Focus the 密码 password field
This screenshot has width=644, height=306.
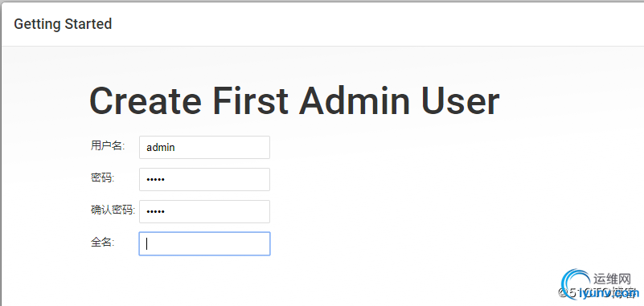204,179
